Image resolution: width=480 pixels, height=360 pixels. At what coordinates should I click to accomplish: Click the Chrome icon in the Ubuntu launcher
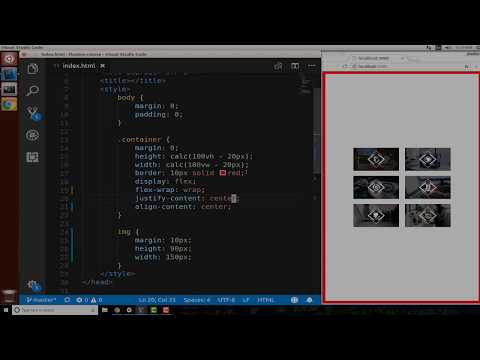click(x=9, y=104)
